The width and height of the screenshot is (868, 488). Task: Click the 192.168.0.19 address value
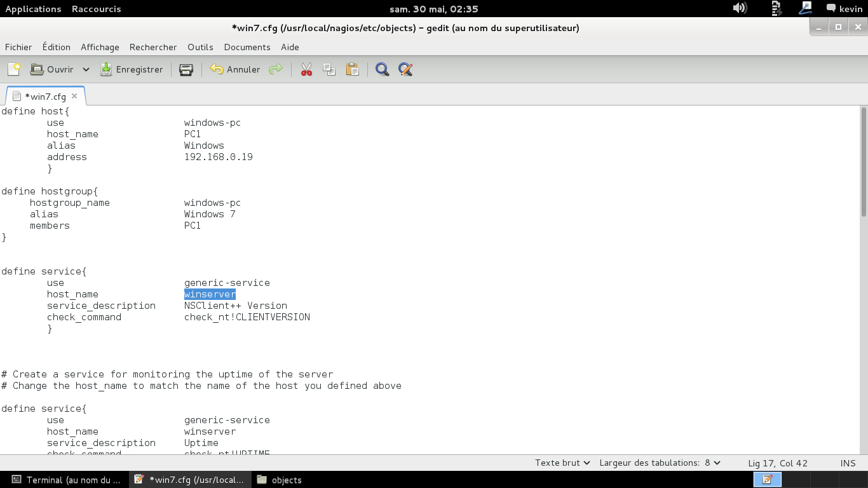coord(219,157)
